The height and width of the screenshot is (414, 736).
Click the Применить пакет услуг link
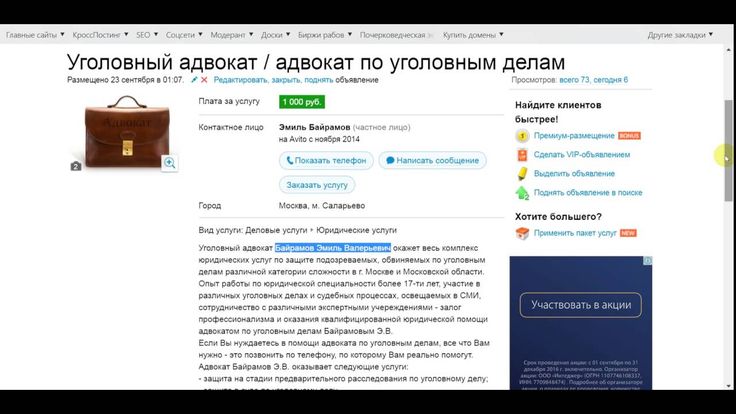point(575,233)
